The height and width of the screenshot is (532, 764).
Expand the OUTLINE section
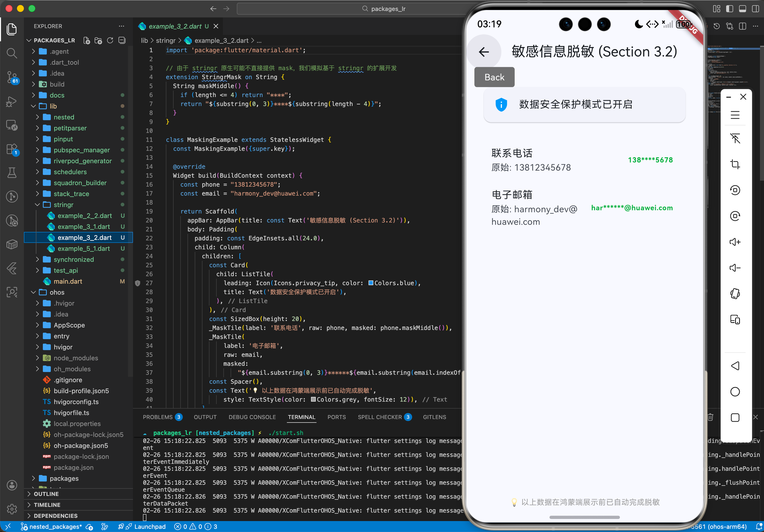coord(78,494)
